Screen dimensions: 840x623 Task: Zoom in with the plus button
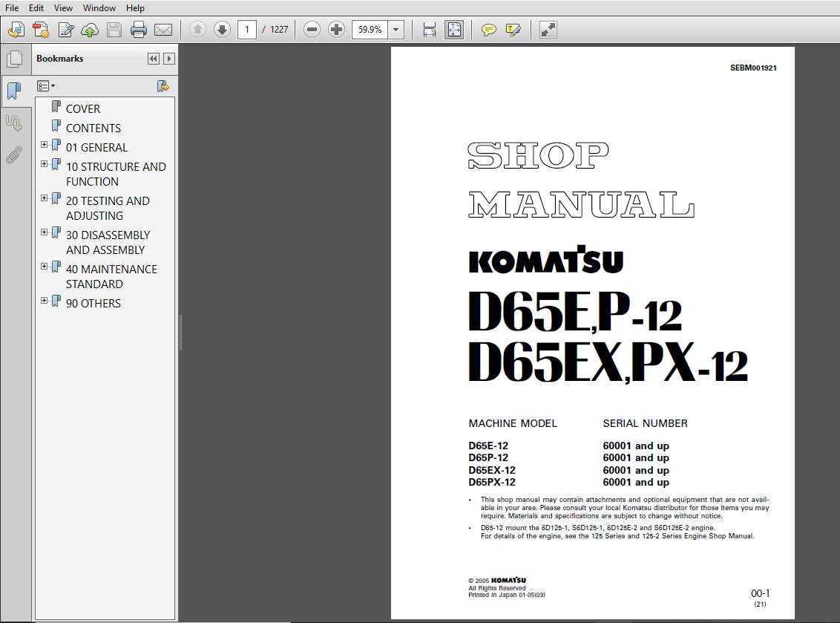[336, 30]
